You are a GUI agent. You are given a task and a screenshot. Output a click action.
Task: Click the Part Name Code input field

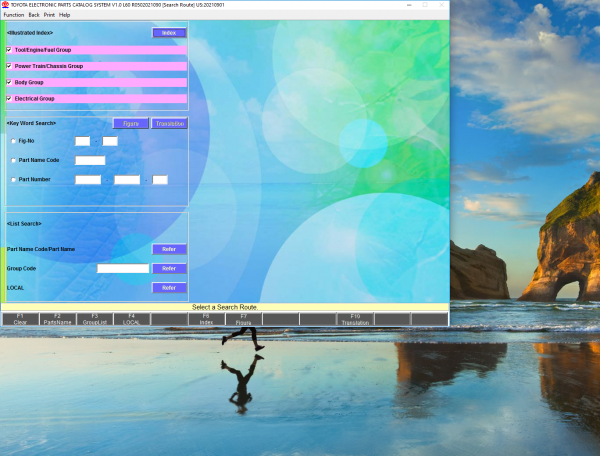[x=90, y=160]
